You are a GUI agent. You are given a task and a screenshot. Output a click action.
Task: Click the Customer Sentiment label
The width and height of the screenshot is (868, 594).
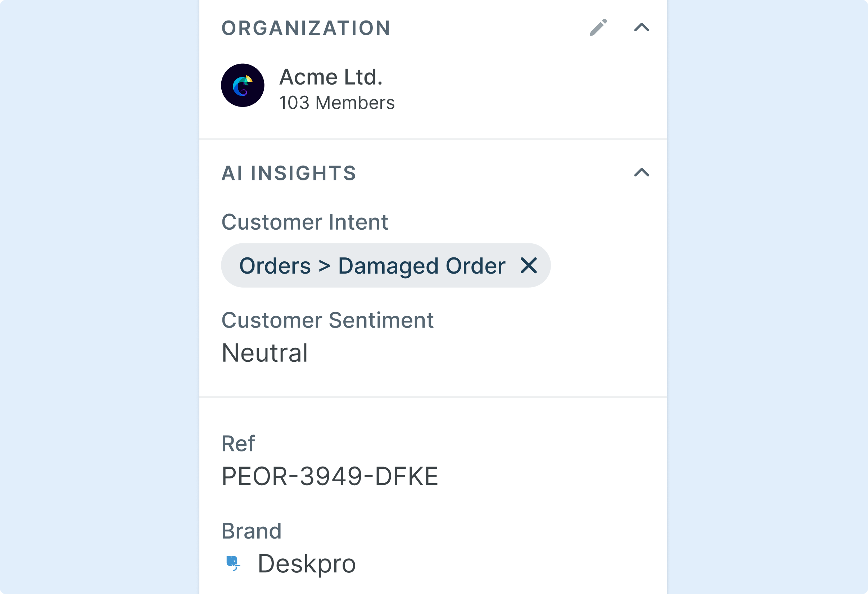327,320
